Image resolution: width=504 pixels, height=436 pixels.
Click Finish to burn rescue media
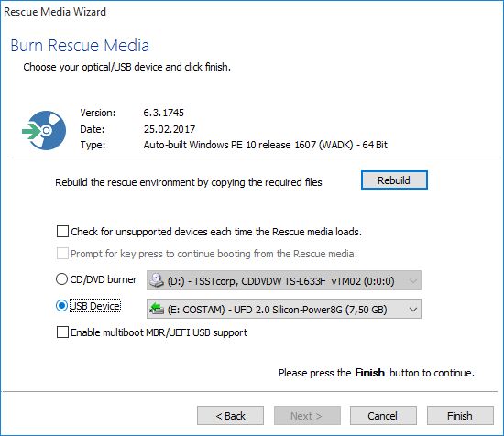(460, 416)
